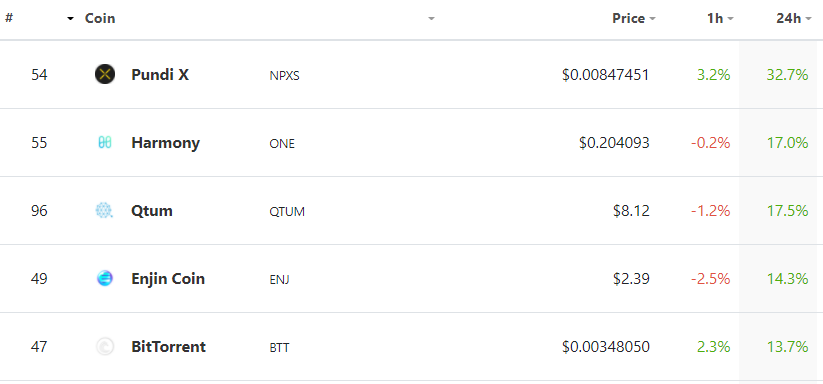Image resolution: width=823 pixels, height=384 pixels.
Task: Open the Qtum coin page
Action: pyautogui.click(x=152, y=211)
